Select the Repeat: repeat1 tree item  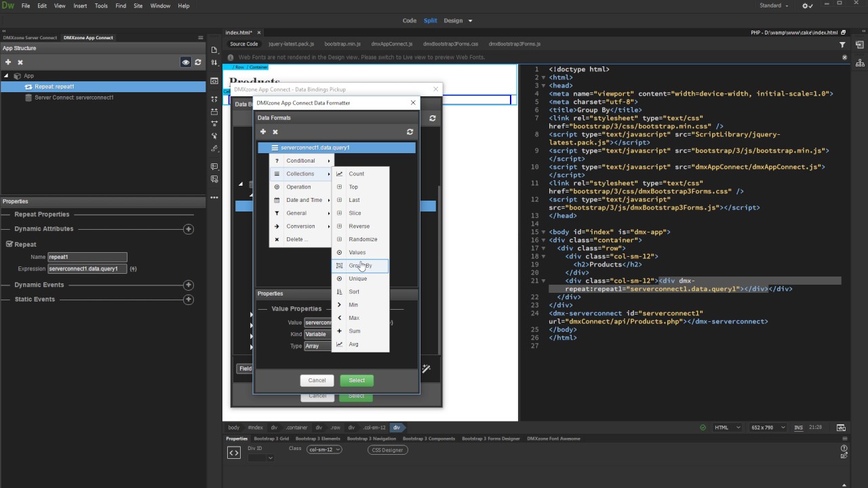tap(103, 87)
